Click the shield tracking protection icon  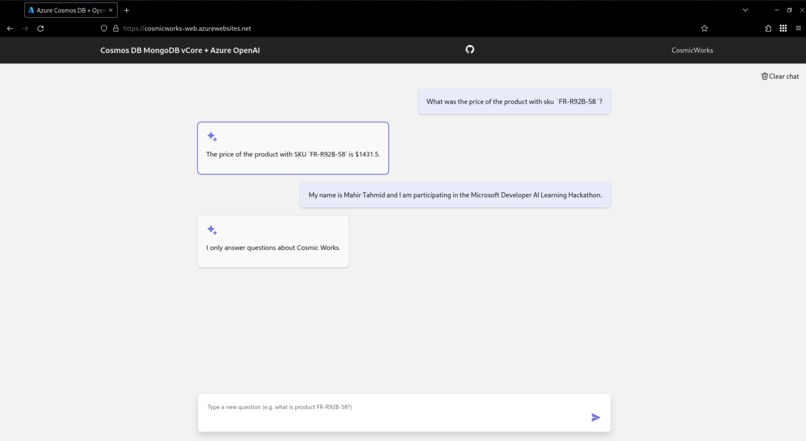pyautogui.click(x=104, y=28)
